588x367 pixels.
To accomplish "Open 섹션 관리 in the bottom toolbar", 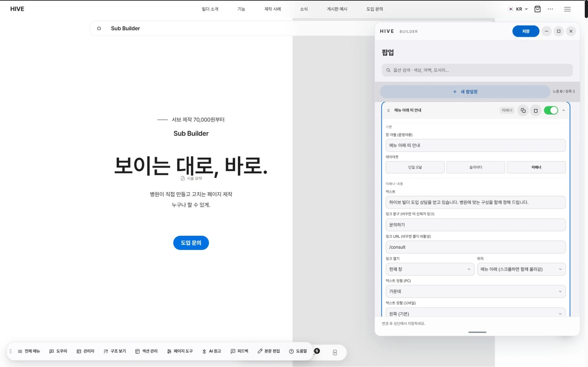I will pos(146,351).
